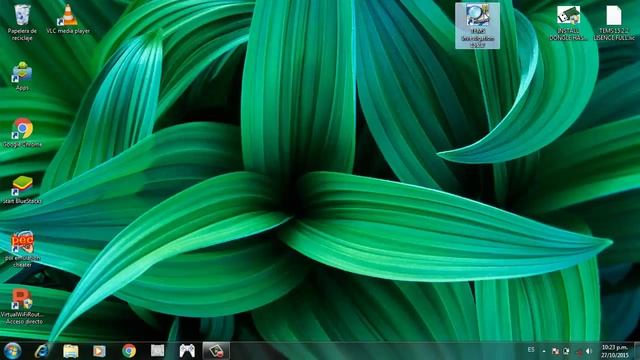
Task: Select the VLC media player shortcut
Action: [x=68, y=19]
